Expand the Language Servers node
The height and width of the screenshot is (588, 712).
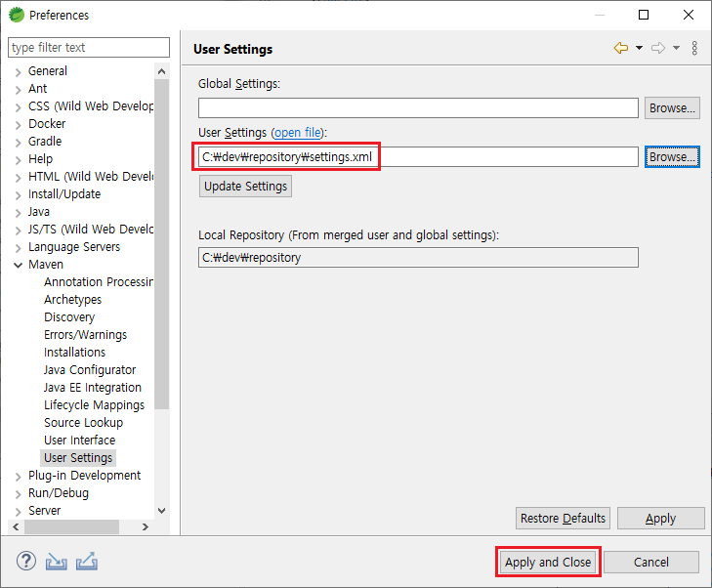pos(19,248)
